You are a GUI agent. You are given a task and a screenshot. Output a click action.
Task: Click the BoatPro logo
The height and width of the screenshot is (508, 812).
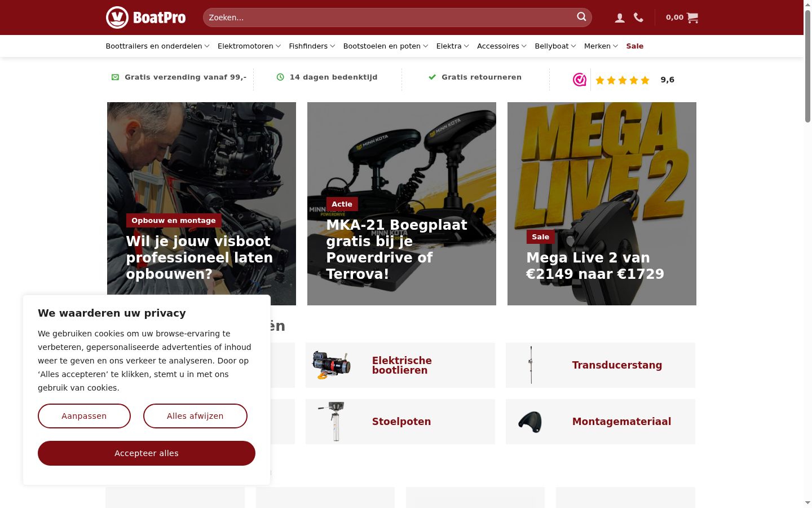point(145,17)
